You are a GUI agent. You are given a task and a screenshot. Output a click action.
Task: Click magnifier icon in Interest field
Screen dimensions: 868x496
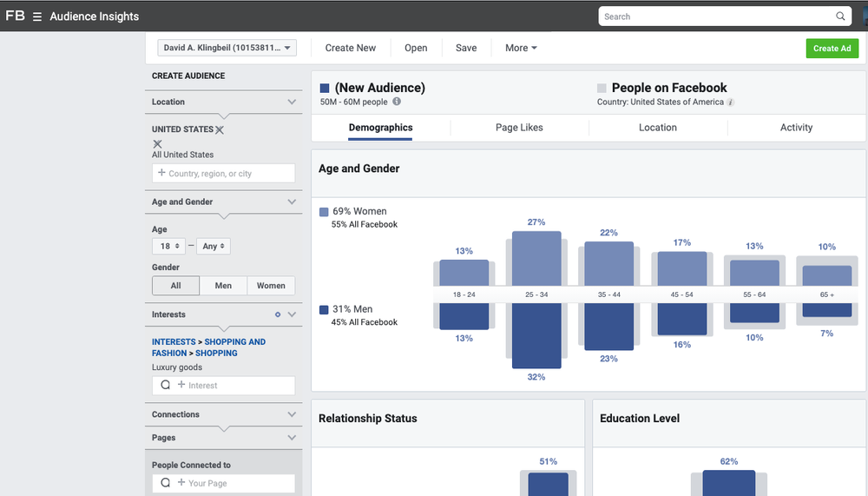tap(165, 385)
